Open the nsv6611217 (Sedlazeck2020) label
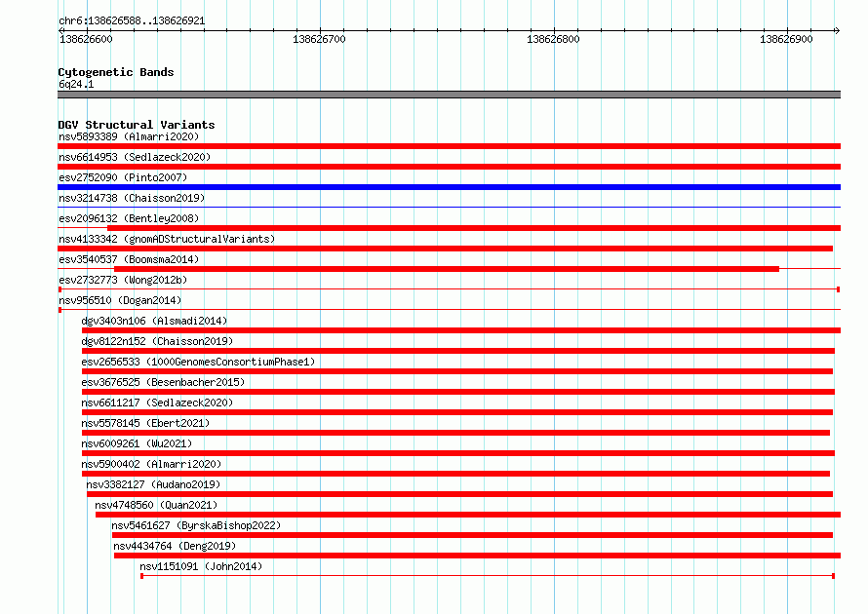The height and width of the screenshot is (614, 868). 157,403
